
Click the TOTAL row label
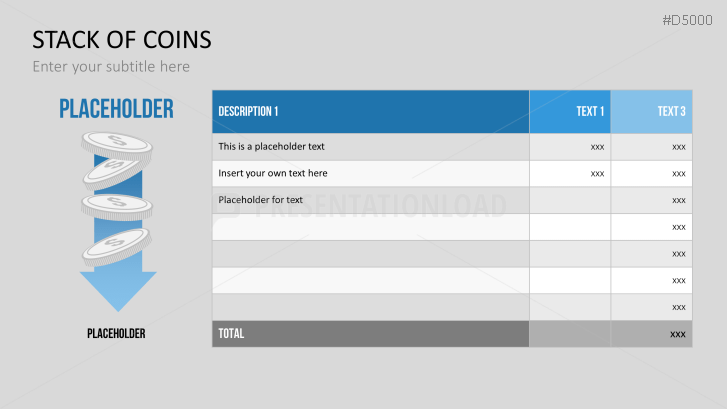pos(231,333)
